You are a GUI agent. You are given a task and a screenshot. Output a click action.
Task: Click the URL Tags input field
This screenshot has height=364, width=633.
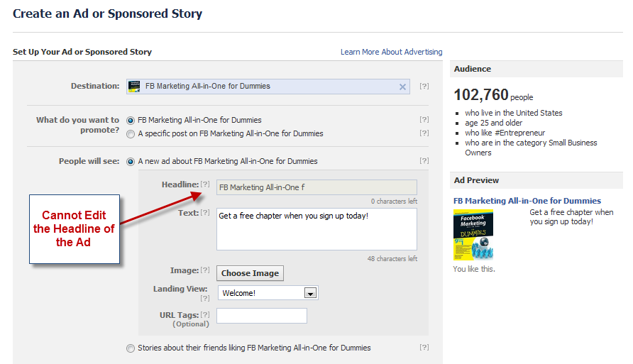pyautogui.click(x=262, y=316)
